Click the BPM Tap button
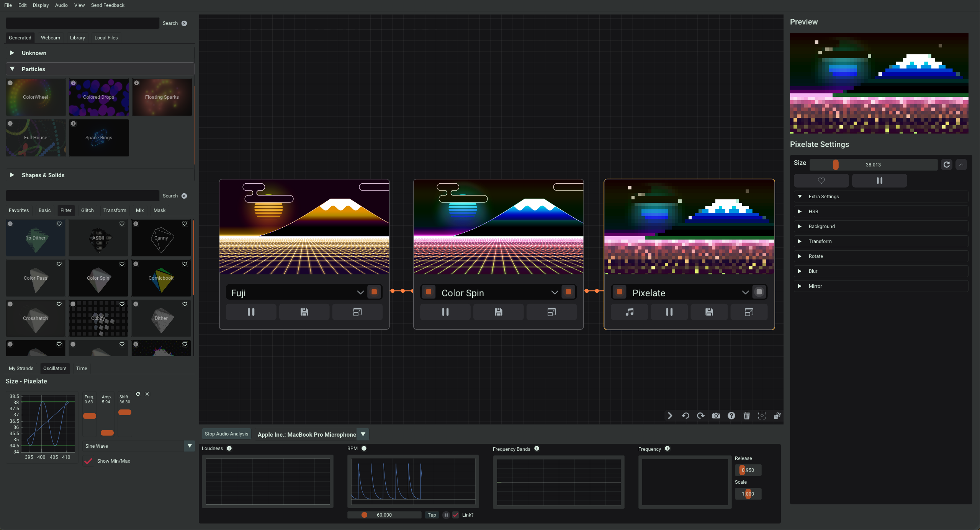 (x=432, y=515)
